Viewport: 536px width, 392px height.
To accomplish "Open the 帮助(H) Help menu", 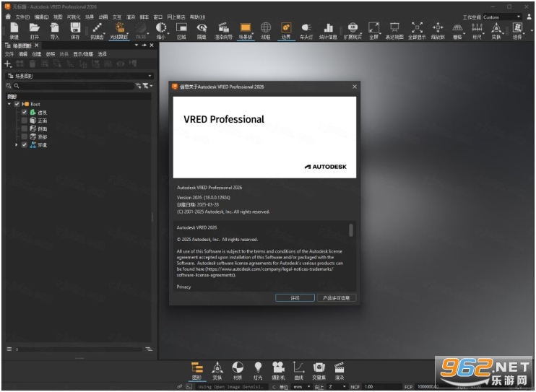I will point(197,17).
